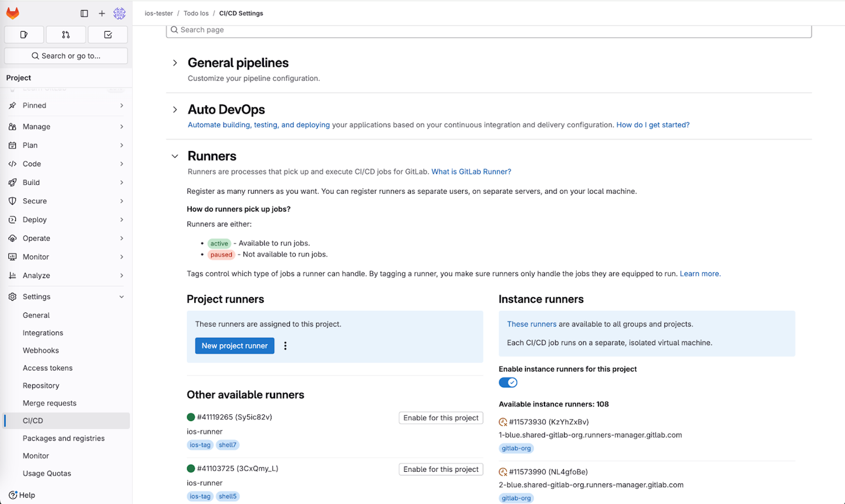The image size is (845, 504).
Task: Expand the Manage sidebar menu chevron
Action: pyautogui.click(x=121, y=127)
